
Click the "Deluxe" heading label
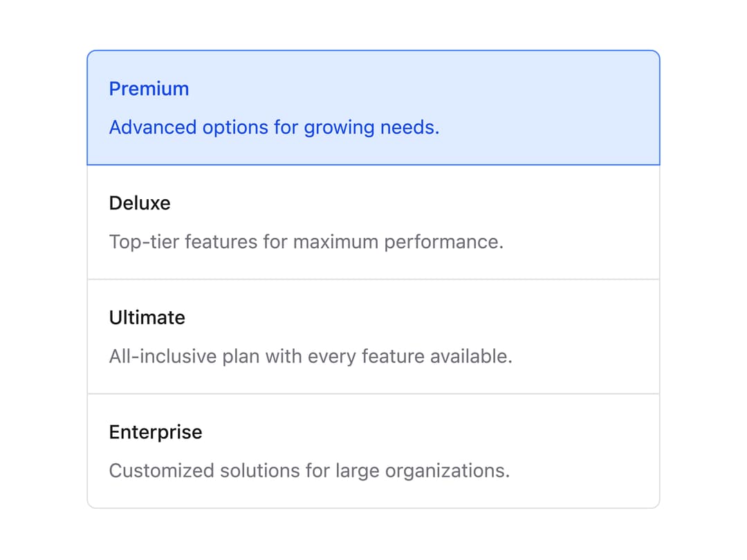(140, 203)
